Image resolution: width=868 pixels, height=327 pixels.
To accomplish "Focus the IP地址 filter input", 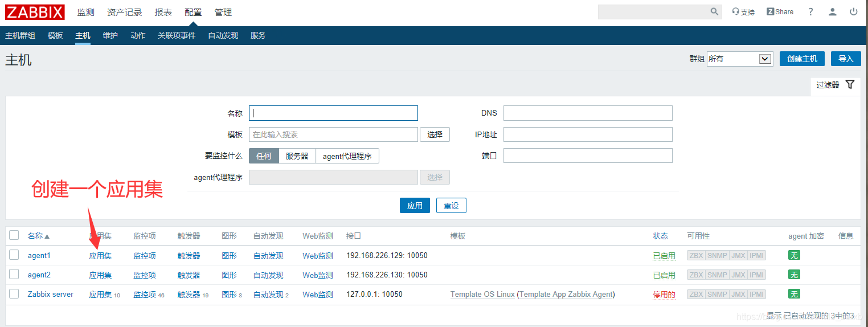I will [x=588, y=134].
